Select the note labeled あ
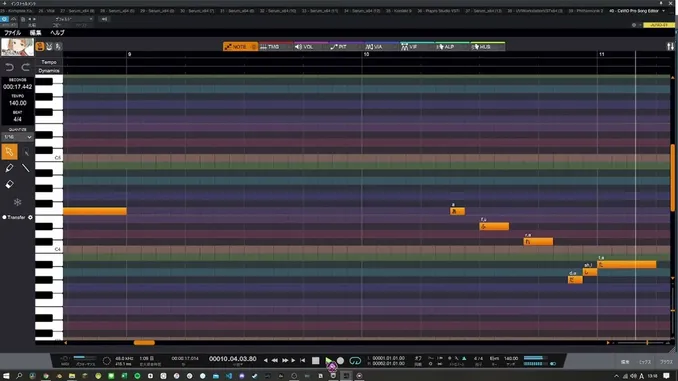Image resolution: width=678 pixels, height=381 pixels. 457,211
